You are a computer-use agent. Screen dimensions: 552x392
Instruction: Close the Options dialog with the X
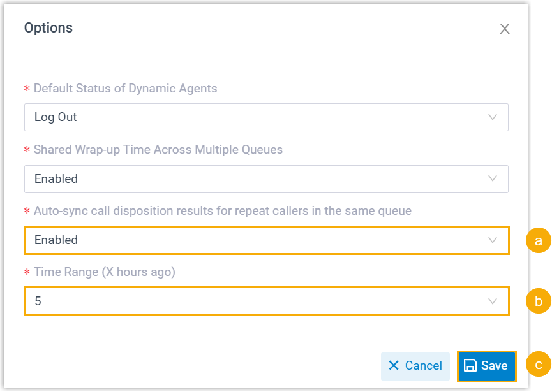[504, 28]
